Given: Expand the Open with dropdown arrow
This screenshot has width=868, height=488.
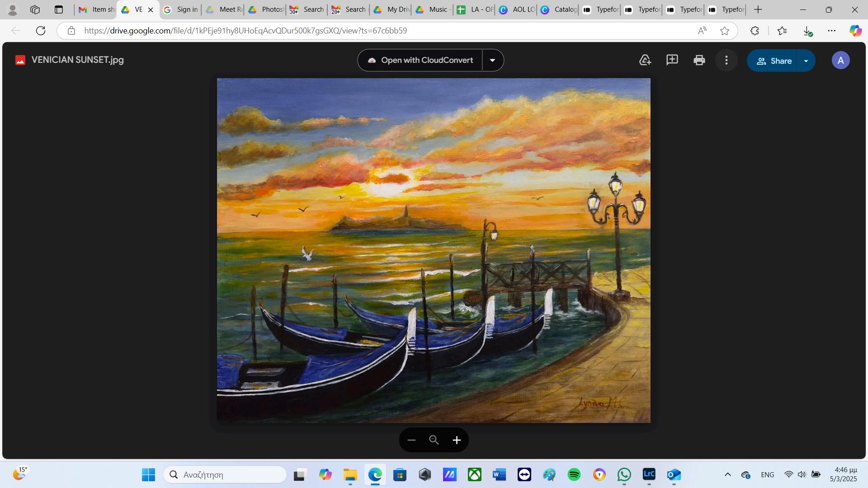Looking at the screenshot, I should click(x=493, y=60).
